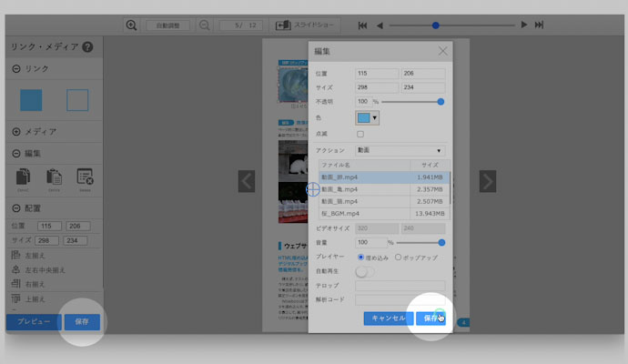
Task: Click the filled blue link rectangle icon
Action: tap(32, 100)
